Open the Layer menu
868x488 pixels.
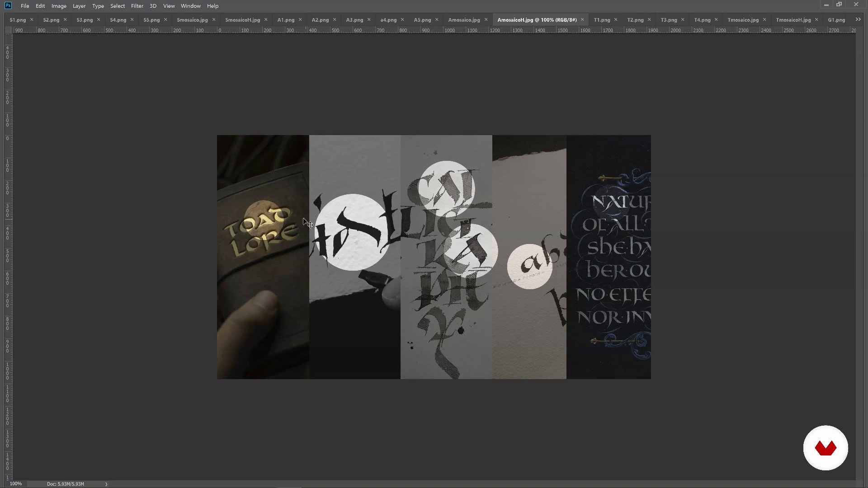tap(79, 6)
